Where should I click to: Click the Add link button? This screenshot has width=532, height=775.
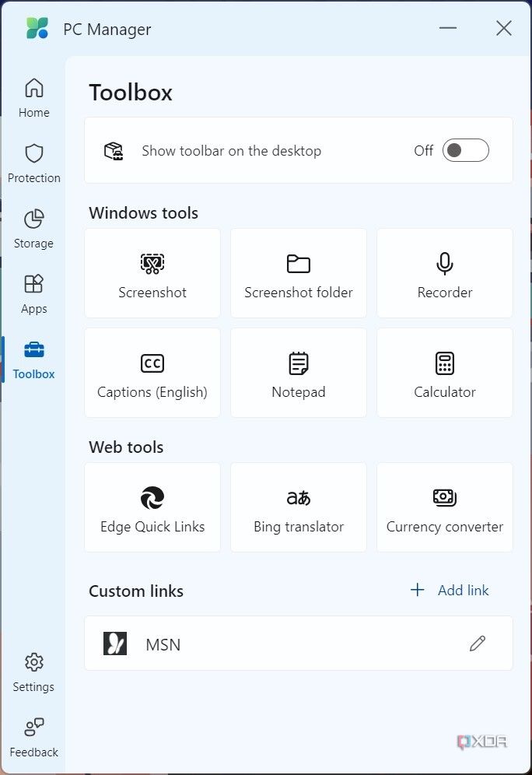pos(449,590)
